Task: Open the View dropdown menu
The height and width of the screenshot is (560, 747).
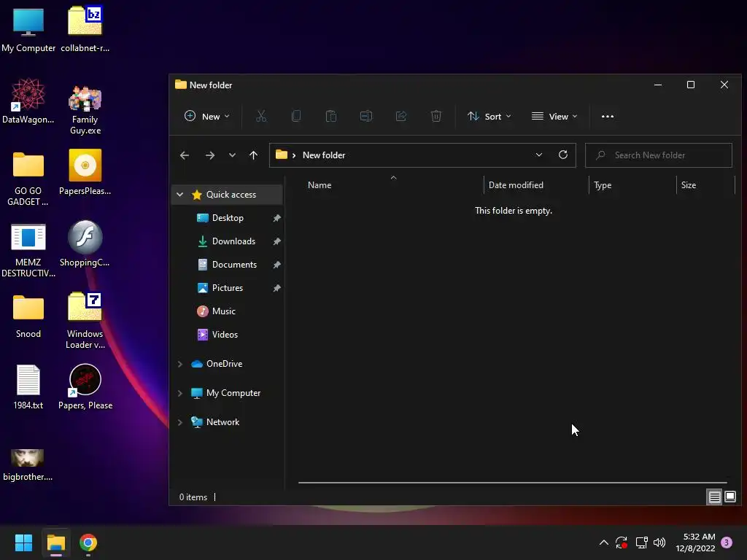Action: (554, 116)
